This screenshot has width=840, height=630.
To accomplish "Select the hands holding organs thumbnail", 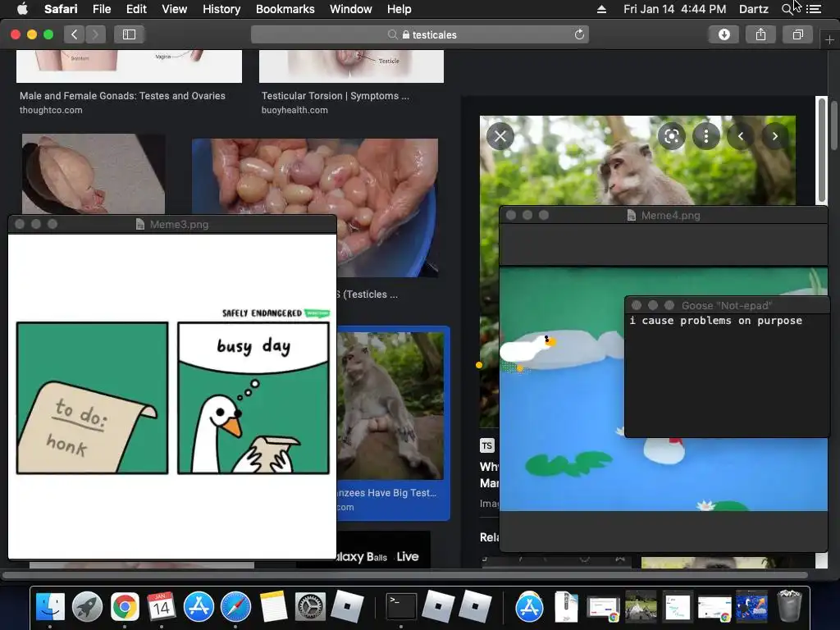I will point(315,177).
